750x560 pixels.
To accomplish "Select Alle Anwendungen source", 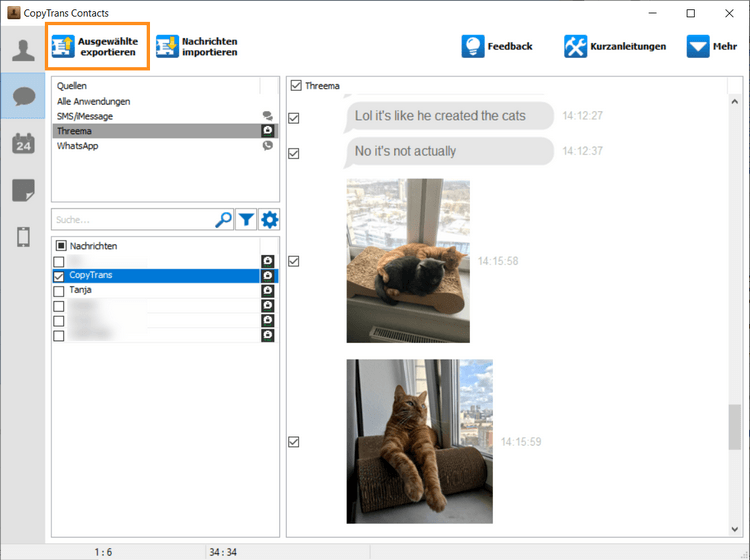I will click(165, 101).
